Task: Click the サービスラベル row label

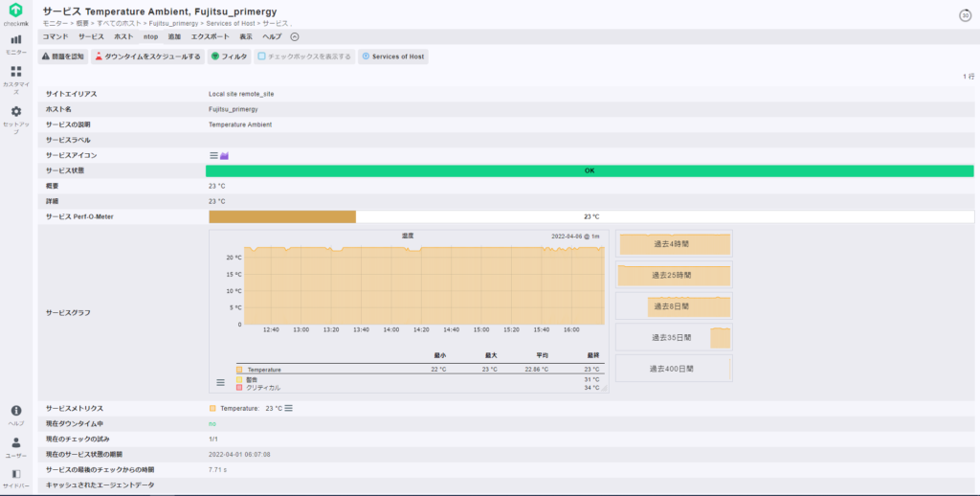Action: 68,140
